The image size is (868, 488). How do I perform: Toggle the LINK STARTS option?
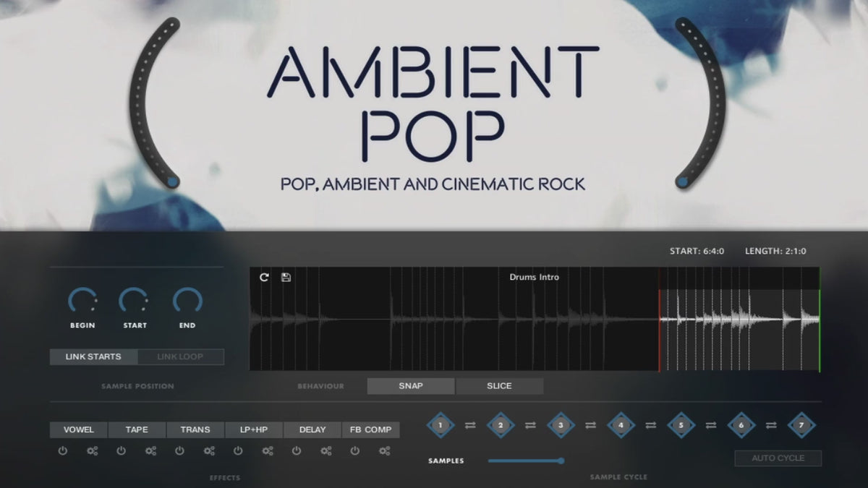click(x=93, y=356)
